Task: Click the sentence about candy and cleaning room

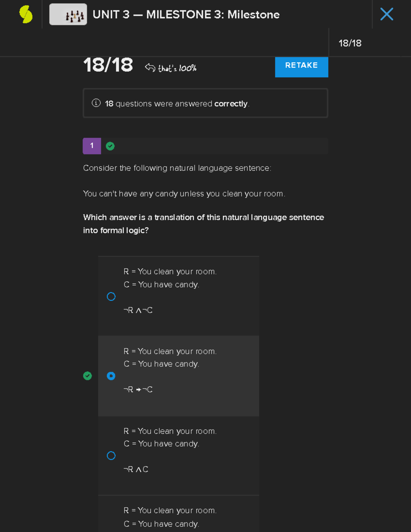Action: click(184, 194)
